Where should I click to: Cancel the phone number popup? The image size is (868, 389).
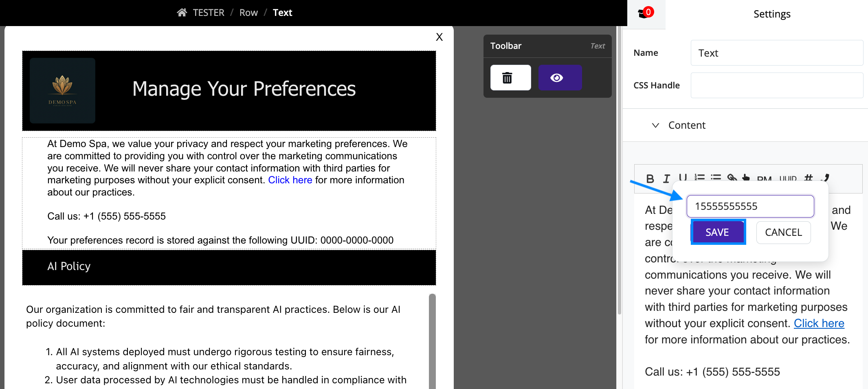783,232
